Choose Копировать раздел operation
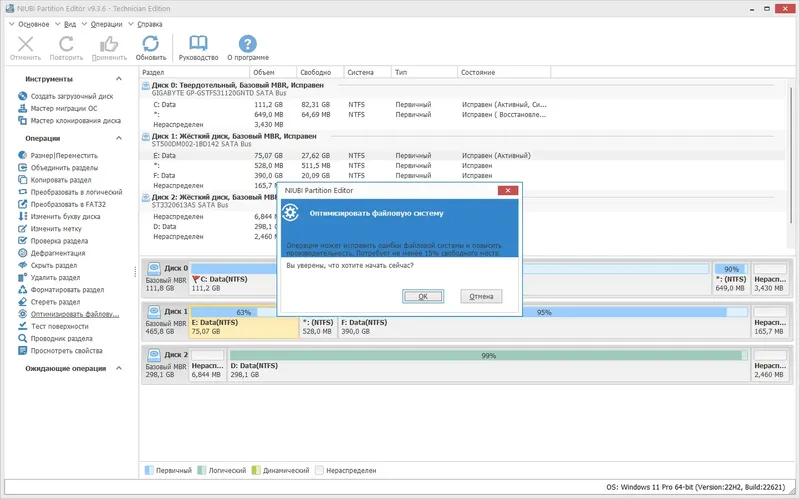This screenshot has height=499, width=800. point(55,180)
